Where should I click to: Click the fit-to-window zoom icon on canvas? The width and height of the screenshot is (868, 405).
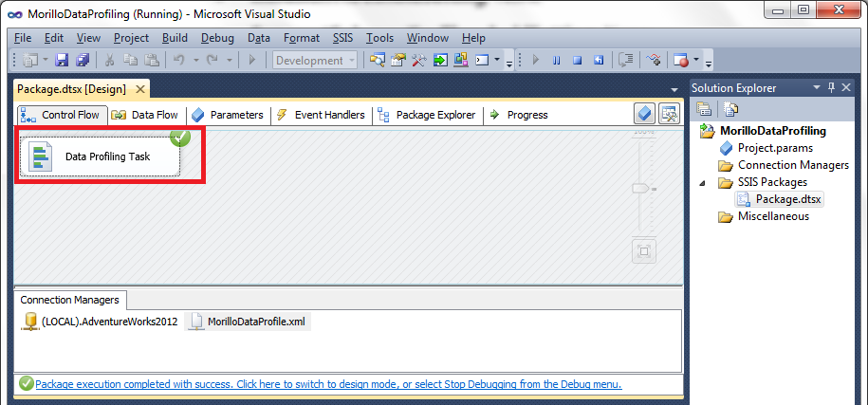(644, 251)
